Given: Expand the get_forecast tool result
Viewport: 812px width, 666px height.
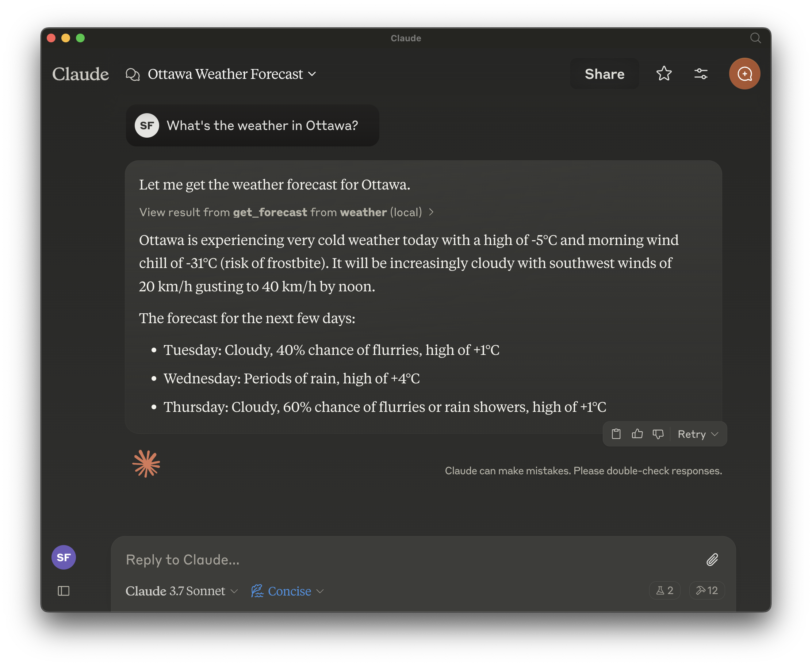Looking at the screenshot, I should [x=287, y=212].
